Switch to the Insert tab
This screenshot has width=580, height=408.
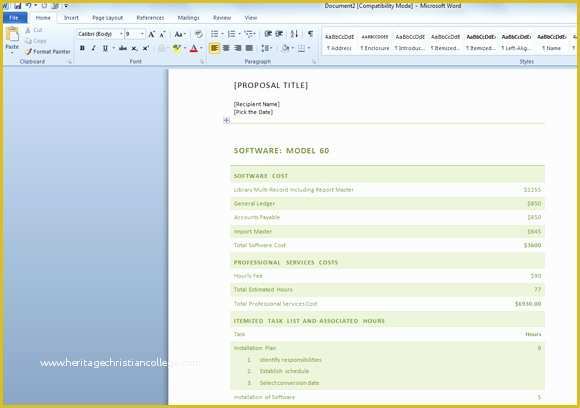71,18
